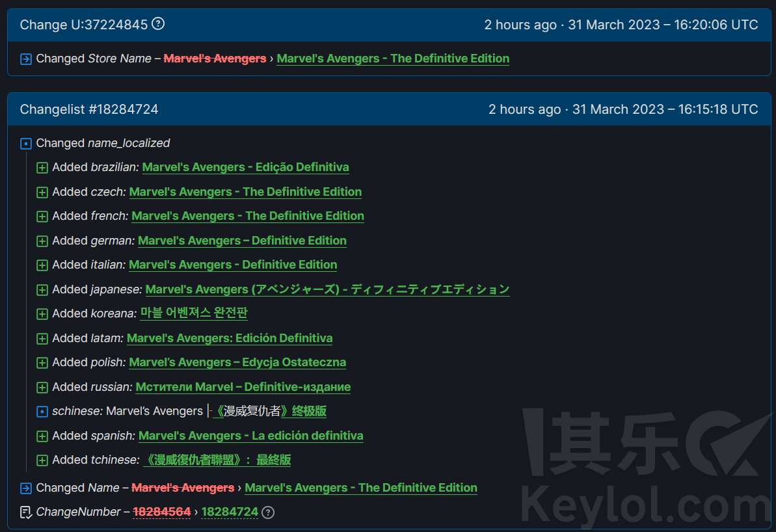Click help icon after ChangeNumber 18284724
Viewport: 776px width, 532px height.
click(x=268, y=512)
